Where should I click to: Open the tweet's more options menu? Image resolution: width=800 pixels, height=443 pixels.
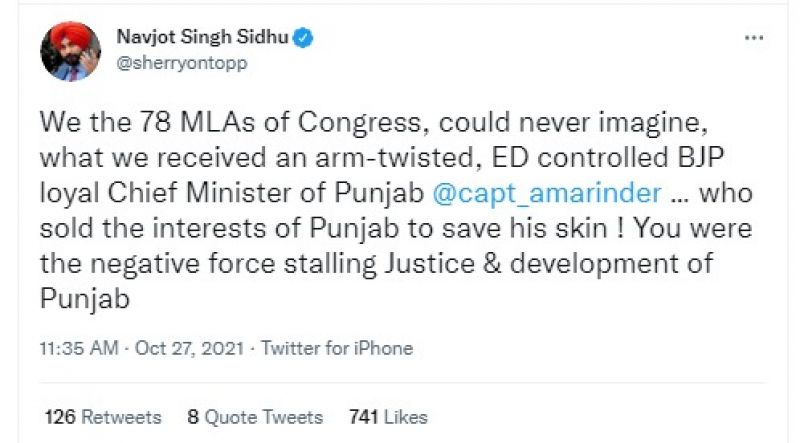tap(755, 38)
